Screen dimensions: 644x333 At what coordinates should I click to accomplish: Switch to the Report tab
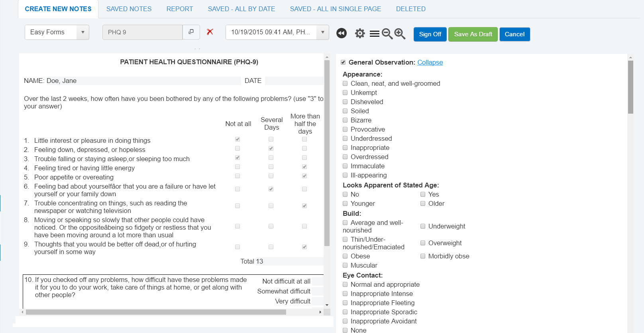point(180,9)
